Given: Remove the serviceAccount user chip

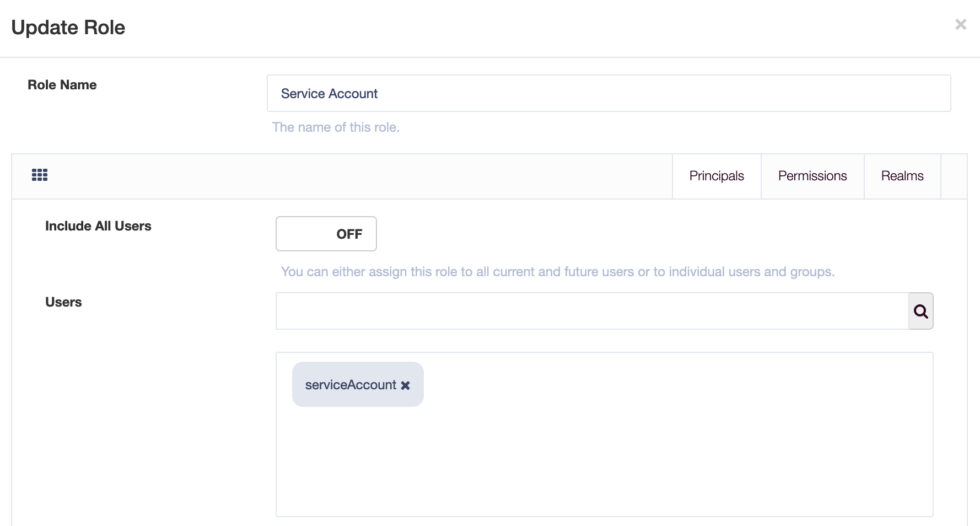Looking at the screenshot, I should coord(406,385).
